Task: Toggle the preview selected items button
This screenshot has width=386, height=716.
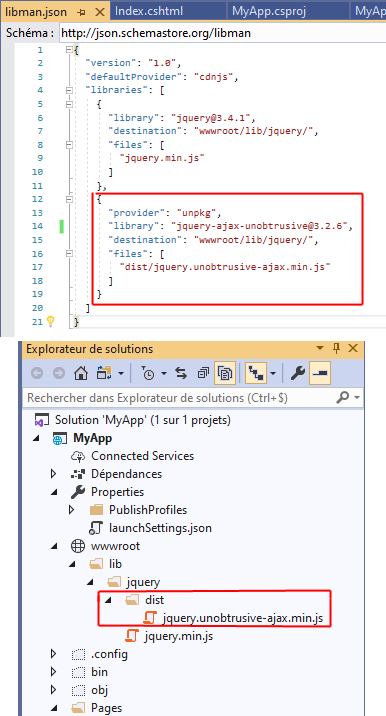Action: 320,374
